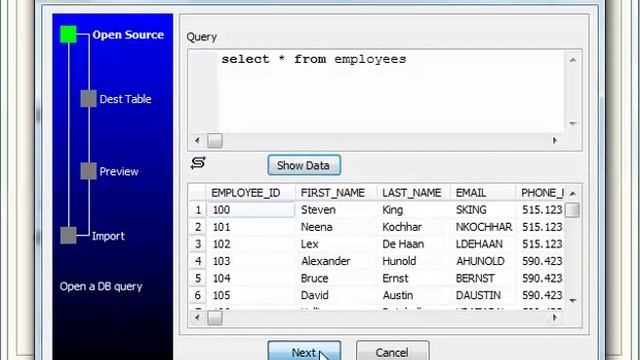The height and width of the screenshot is (360, 640).
Task: Click the email cell DAUSTIN
Action: click(x=483, y=295)
